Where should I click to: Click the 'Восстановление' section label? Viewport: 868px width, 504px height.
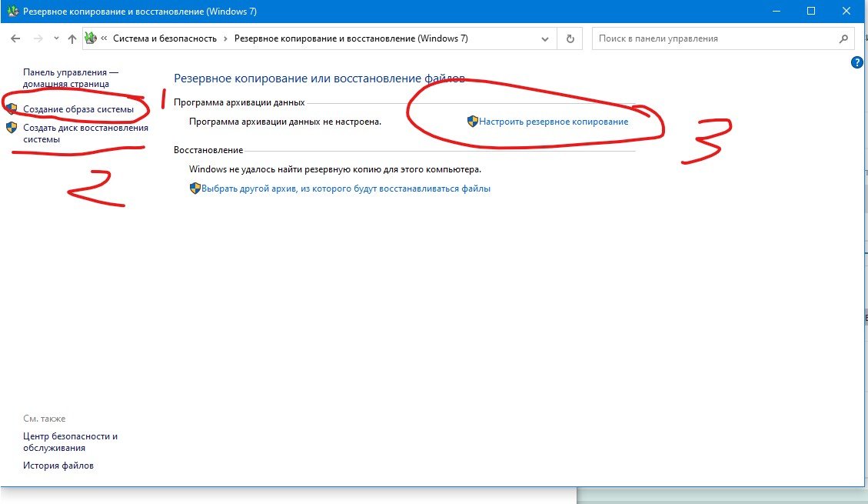[208, 150]
